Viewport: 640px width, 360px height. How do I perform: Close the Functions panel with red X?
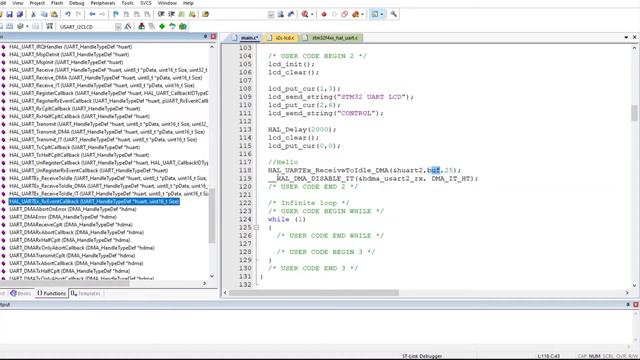tap(213, 37)
